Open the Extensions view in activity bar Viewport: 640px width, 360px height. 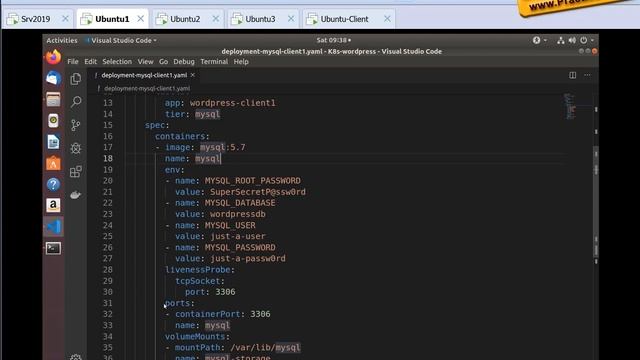pyautogui.click(x=76, y=171)
